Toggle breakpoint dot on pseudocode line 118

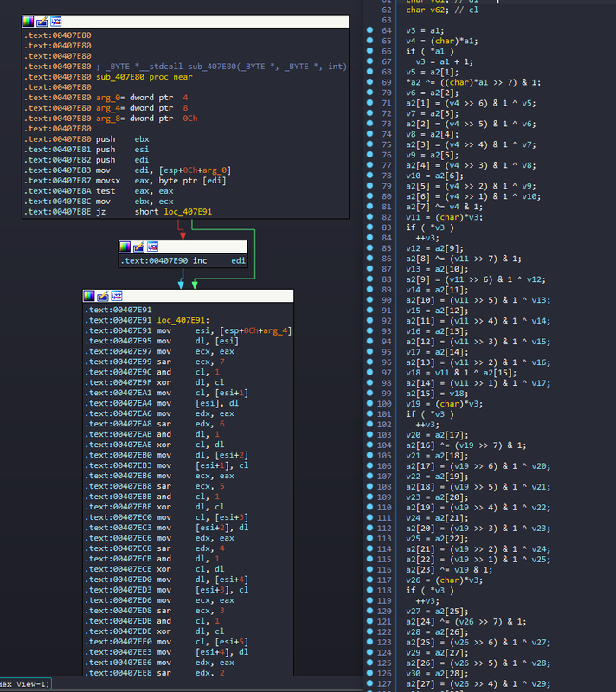(369, 592)
